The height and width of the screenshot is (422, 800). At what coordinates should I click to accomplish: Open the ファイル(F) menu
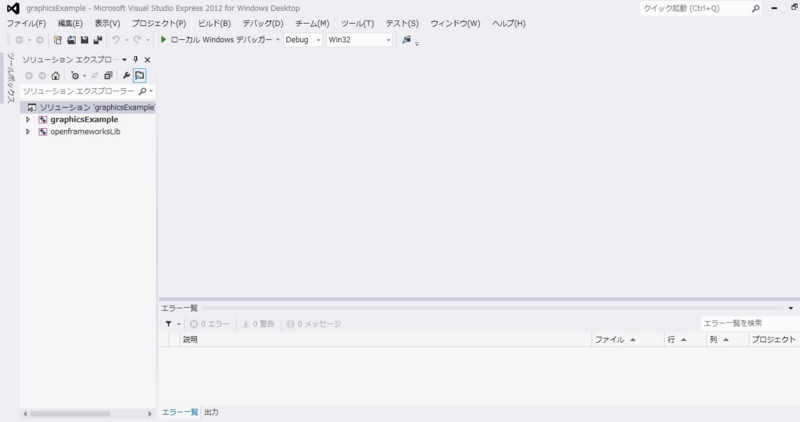[26, 23]
